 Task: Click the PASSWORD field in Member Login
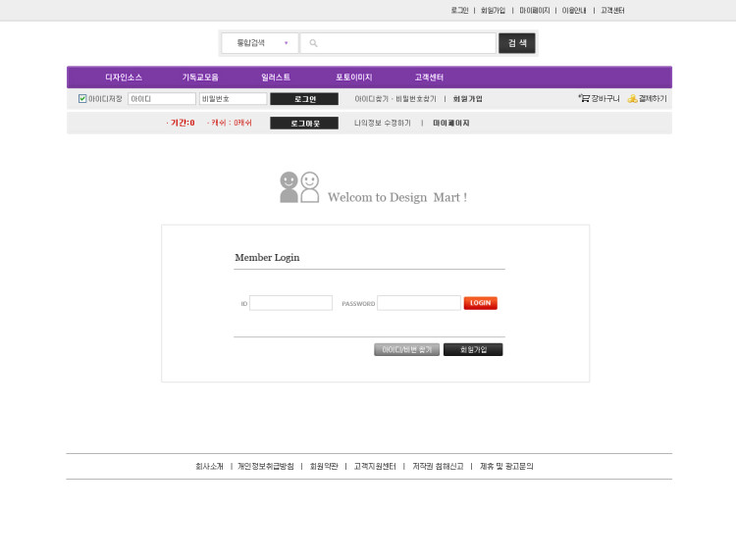(418, 303)
